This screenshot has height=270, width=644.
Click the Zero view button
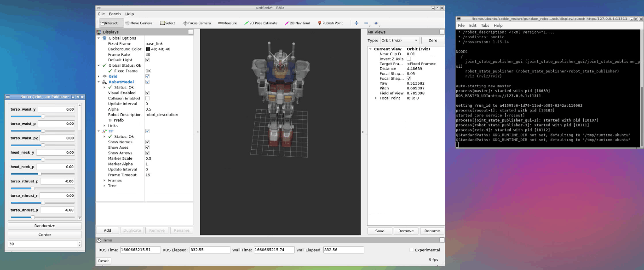pos(432,41)
